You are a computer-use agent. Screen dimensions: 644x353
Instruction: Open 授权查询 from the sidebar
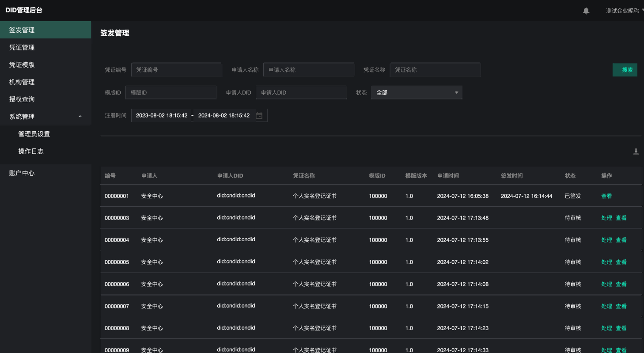[x=22, y=99]
